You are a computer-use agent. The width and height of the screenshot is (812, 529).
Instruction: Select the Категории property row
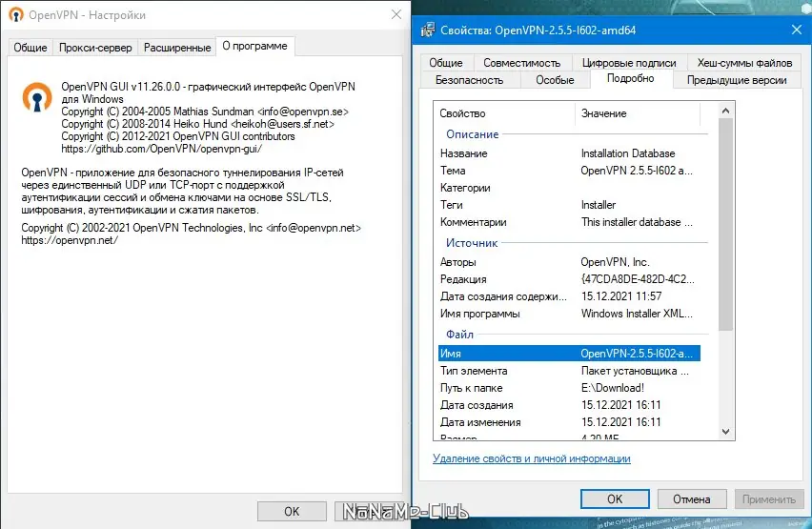pyautogui.click(x=569, y=188)
